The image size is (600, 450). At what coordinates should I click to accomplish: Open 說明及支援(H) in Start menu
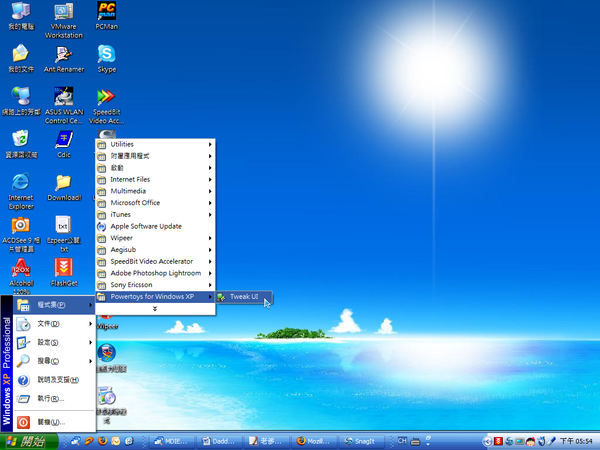click(54, 380)
